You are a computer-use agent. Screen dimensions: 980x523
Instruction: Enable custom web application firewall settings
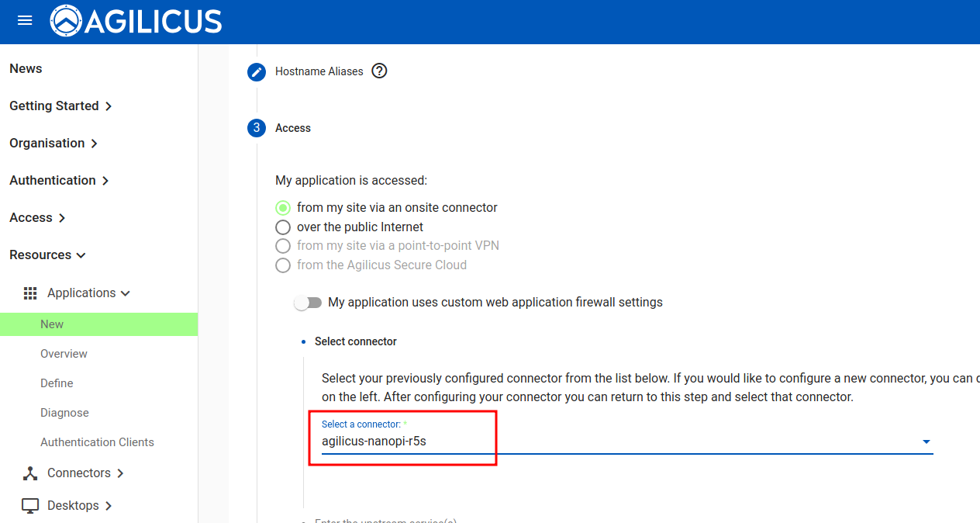(308, 303)
